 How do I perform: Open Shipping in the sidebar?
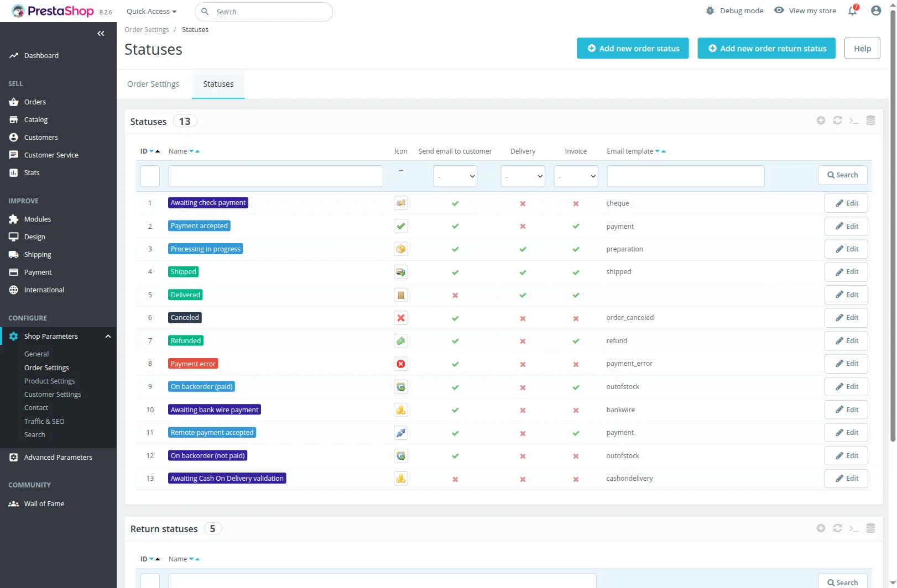(x=38, y=255)
